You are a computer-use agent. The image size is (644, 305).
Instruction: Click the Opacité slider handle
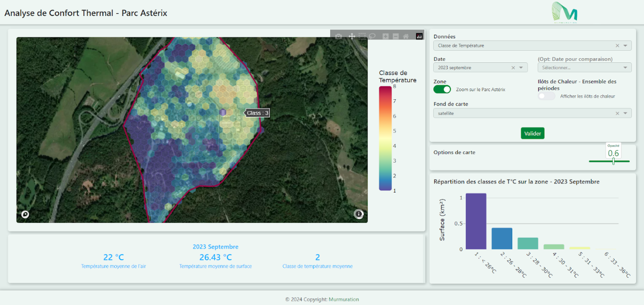click(x=614, y=161)
